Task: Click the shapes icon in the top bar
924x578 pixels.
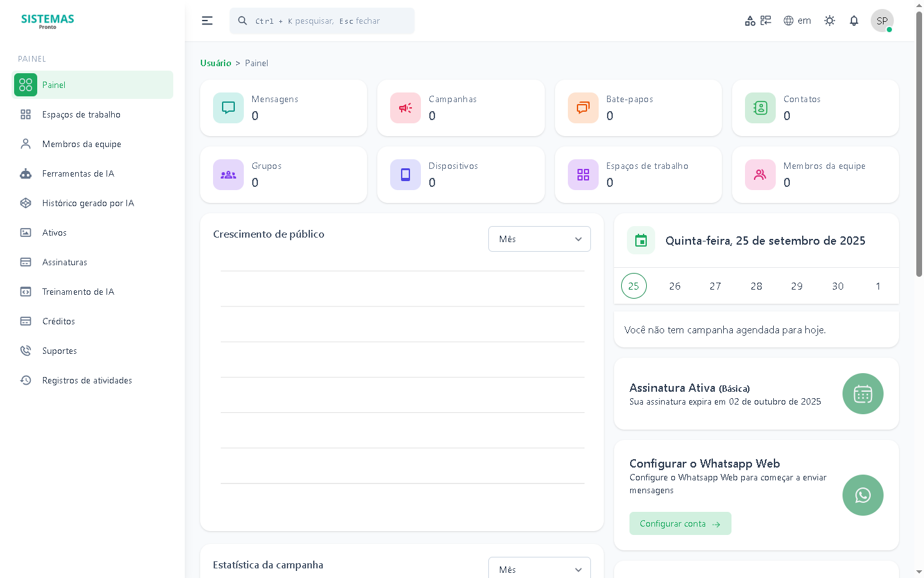Action: 750,21
